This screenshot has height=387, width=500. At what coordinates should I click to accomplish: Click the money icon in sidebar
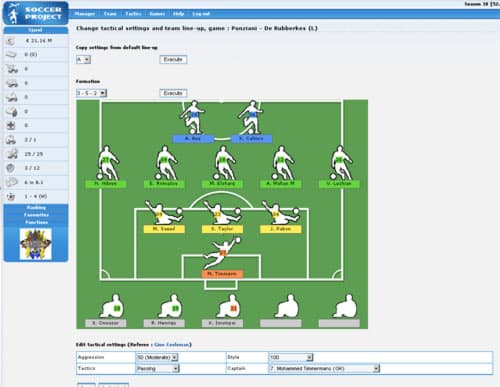[x=11, y=41]
